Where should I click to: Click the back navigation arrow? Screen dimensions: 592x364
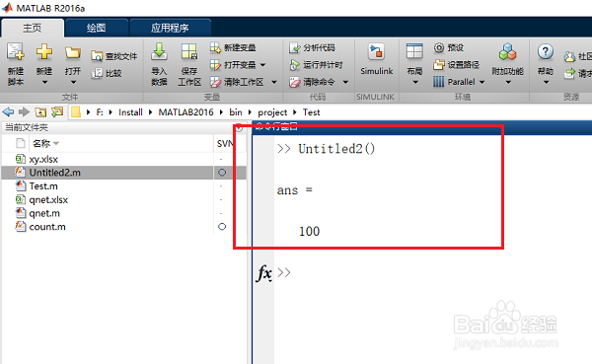pyautogui.click(x=8, y=111)
